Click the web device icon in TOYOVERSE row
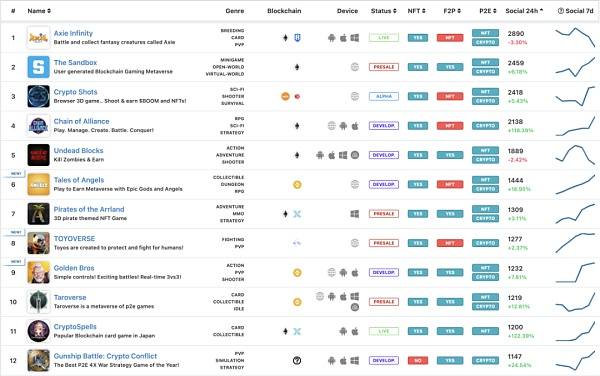The image size is (600, 376). [355, 243]
